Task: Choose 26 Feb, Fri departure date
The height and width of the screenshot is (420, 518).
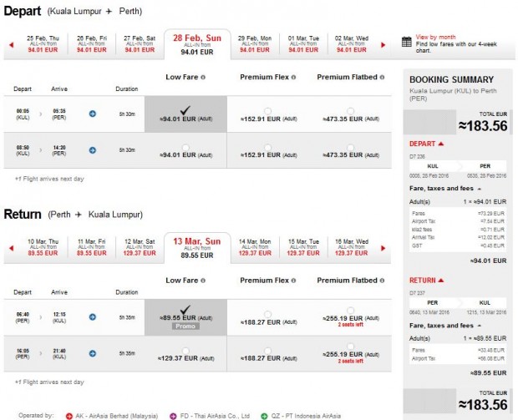Action: coord(92,44)
